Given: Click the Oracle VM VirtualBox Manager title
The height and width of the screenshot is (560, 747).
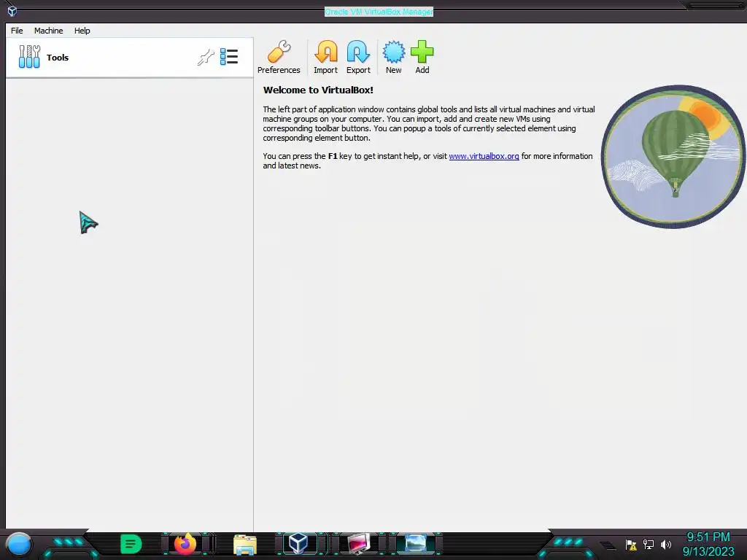Looking at the screenshot, I should click(379, 12).
